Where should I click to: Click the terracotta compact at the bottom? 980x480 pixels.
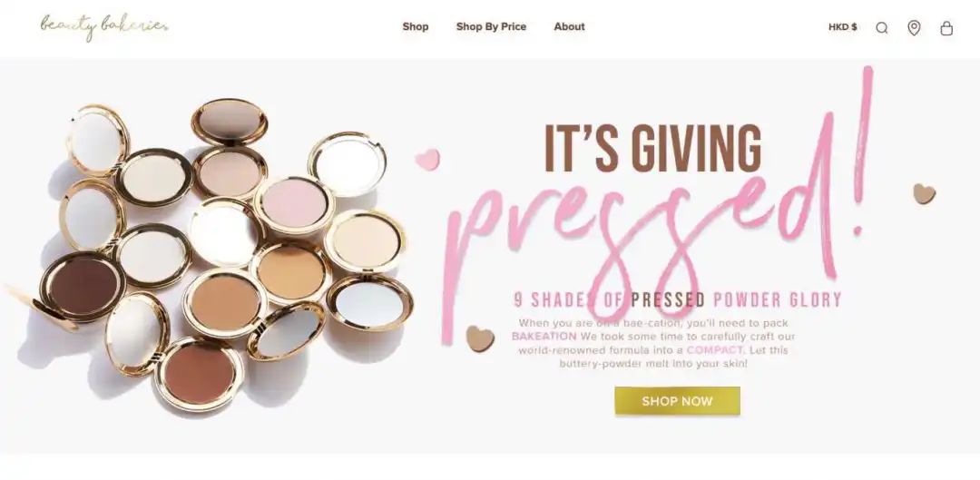point(199,374)
